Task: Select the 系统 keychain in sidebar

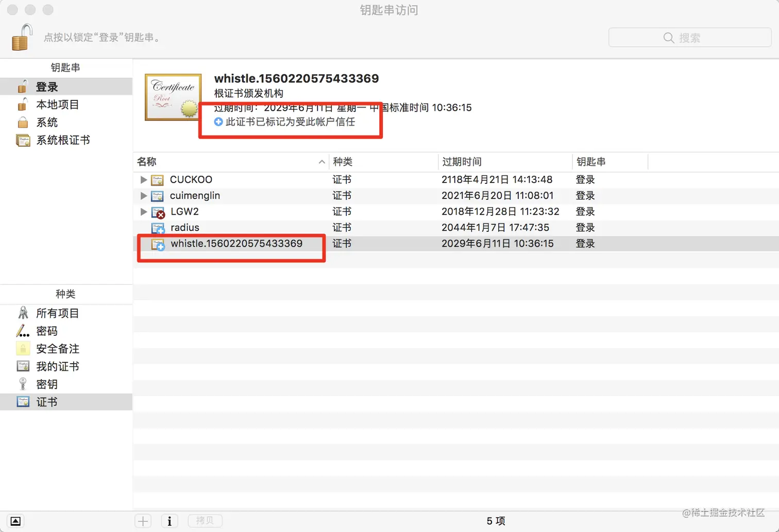Action: tap(47, 122)
